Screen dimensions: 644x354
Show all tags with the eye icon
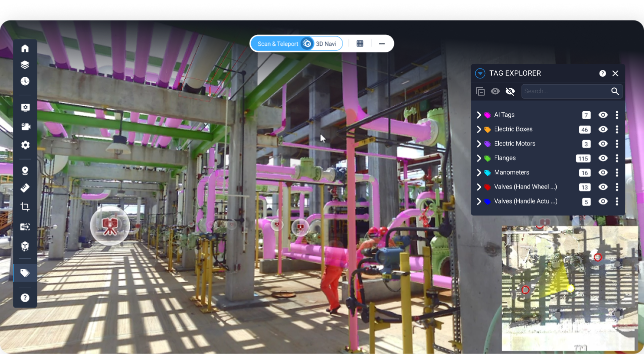495,91
